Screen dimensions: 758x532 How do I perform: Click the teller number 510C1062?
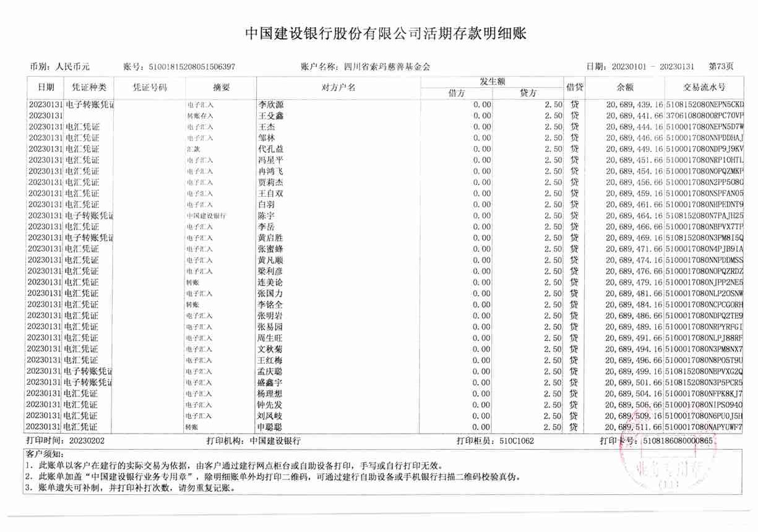(517, 441)
